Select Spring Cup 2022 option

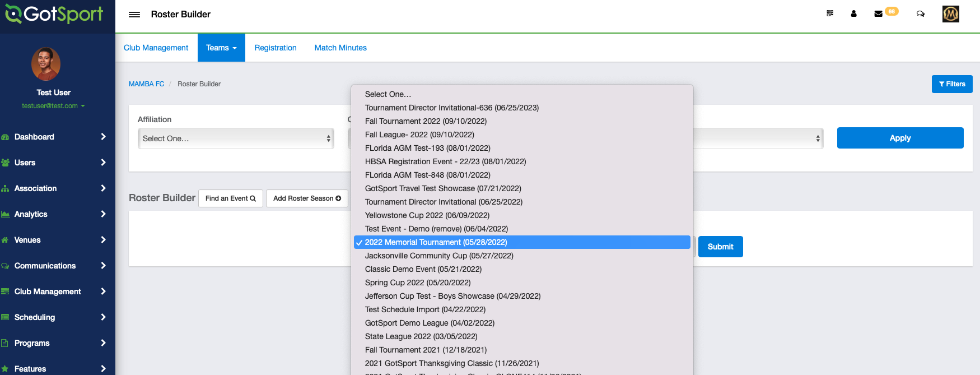(x=522, y=283)
